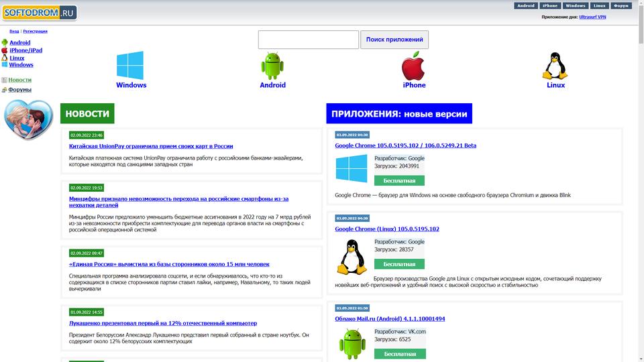Open the Минцифры признало невозможность article
The height and width of the screenshot is (362, 644).
[x=178, y=202]
